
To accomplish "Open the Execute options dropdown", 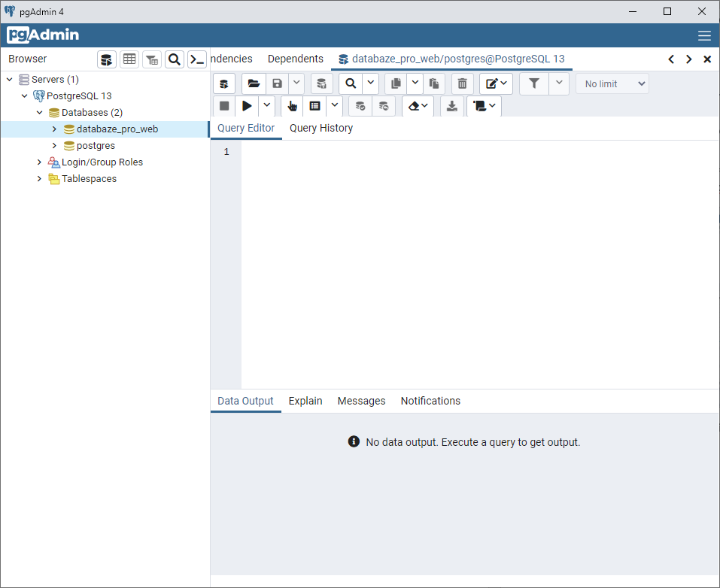I will 267,106.
